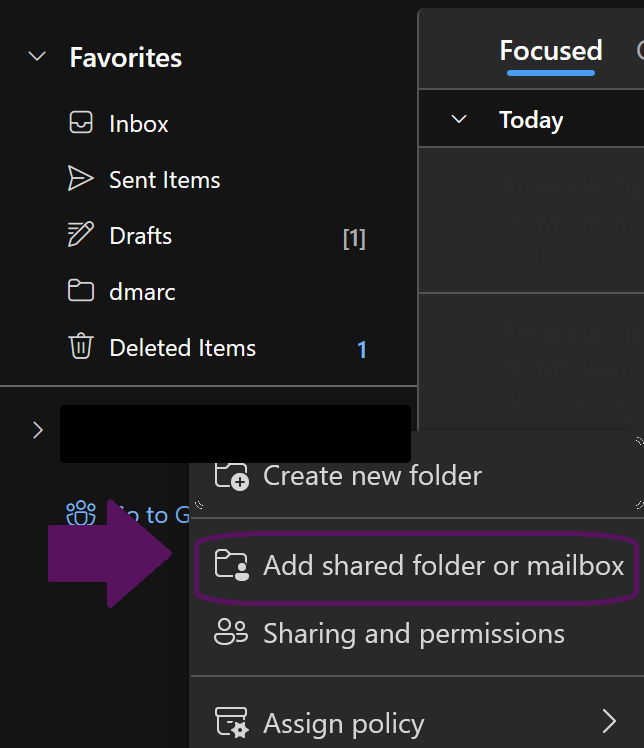Click the dmarc folder icon
644x748 pixels.
tap(81, 291)
